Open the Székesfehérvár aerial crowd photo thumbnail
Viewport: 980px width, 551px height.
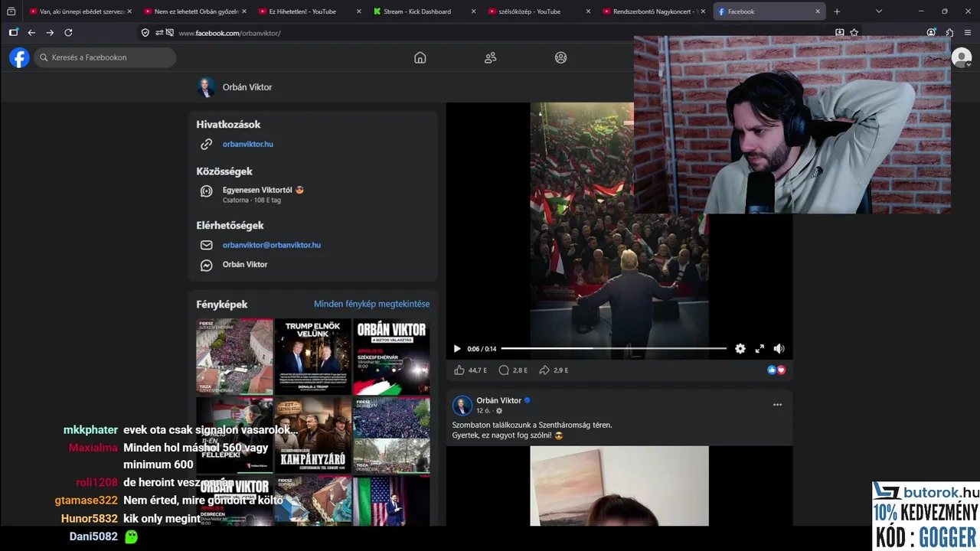(234, 357)
